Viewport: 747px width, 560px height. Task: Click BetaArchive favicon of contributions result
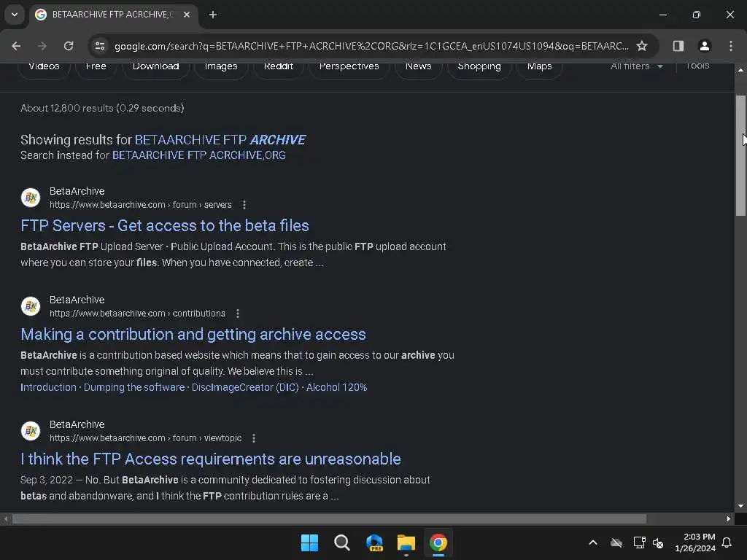[31, 306]
